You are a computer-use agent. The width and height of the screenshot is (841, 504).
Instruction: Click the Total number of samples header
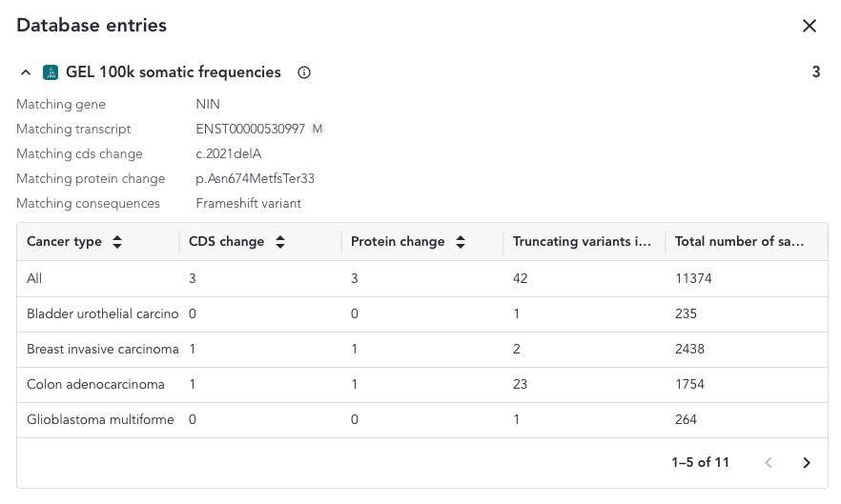click(738, 242)
